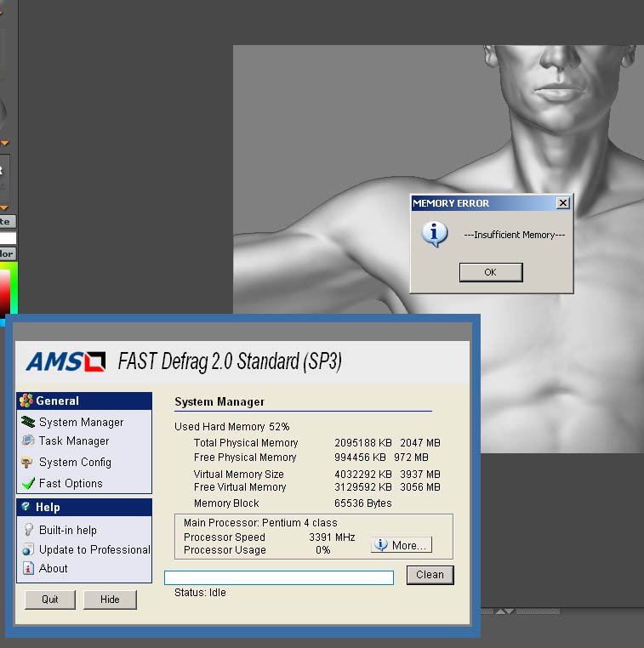The image size is (644, 648).
Task: Click the Update to Professional globe icon
Action: click(28, 549)
